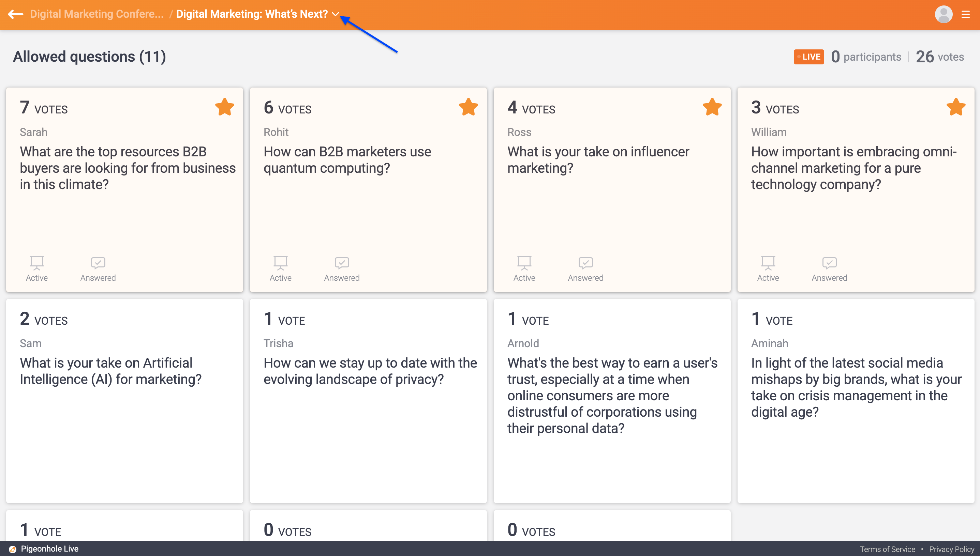This screenshot has height=556, width=980.
Task: Set William's question as Active
Action: [x=768, y=269]
